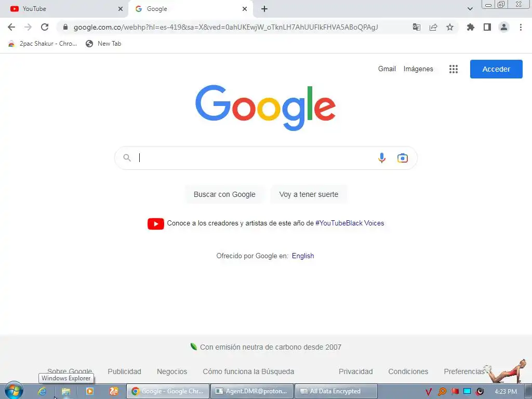This screenshot has width=532, height=399.
Task: Click the red flag tray icon
Action: tap(455, 391)
